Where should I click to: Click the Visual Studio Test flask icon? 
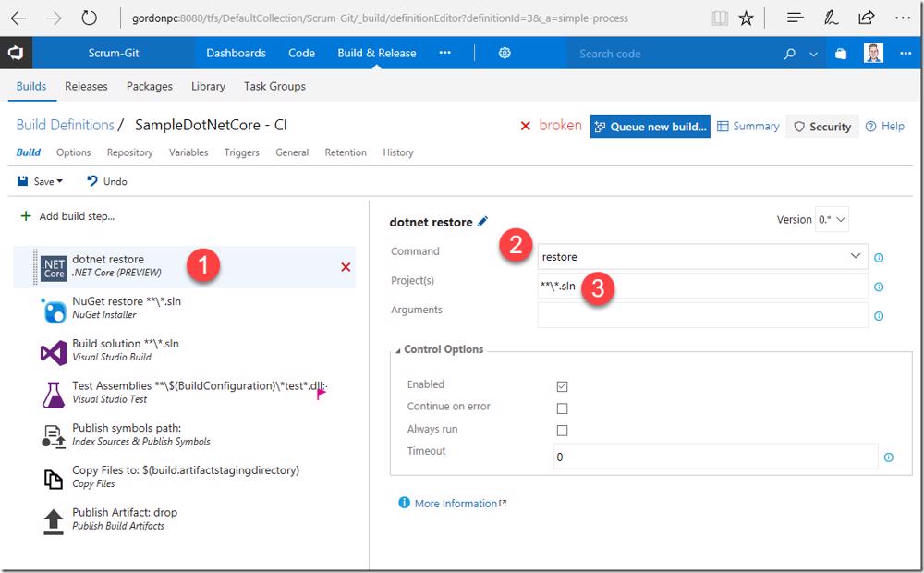click(54, 395)
